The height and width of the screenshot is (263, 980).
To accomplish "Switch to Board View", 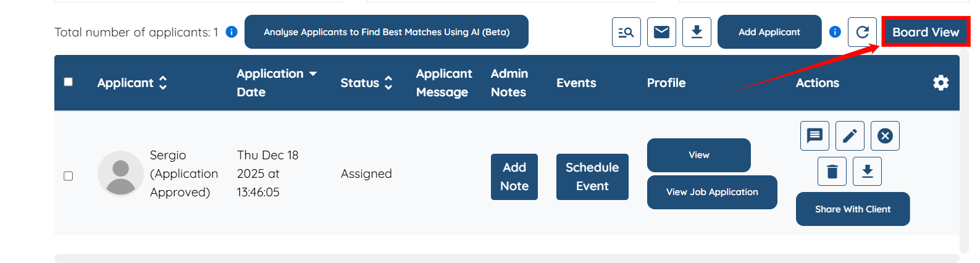I will click(925, 32).
